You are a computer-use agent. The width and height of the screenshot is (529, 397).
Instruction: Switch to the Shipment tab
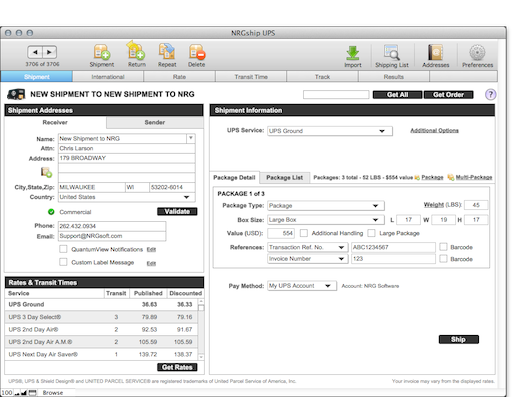[x=36, y=77]
